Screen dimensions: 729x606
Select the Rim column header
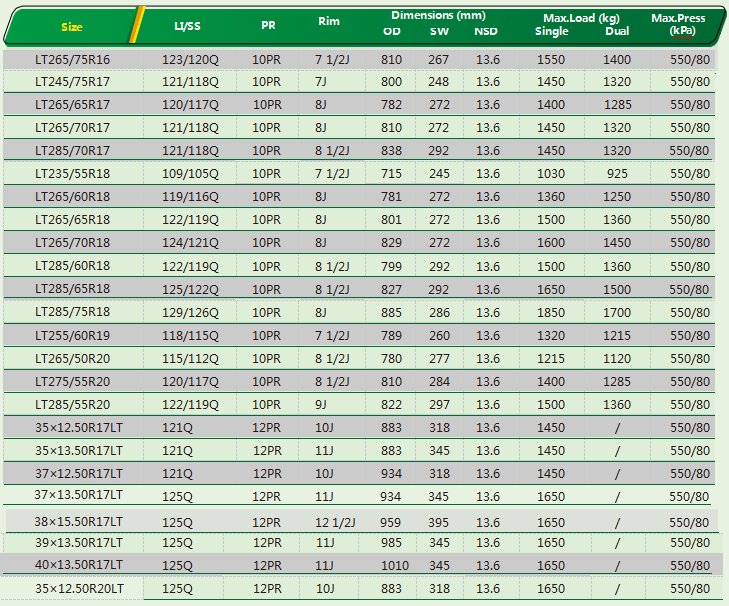point(328,21)
